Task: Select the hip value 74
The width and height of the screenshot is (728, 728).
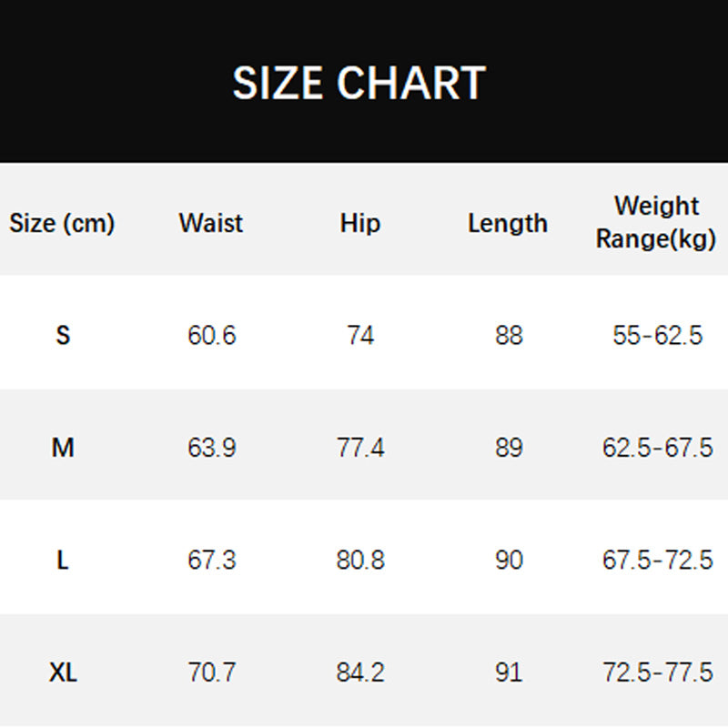Action: (360, 336)
